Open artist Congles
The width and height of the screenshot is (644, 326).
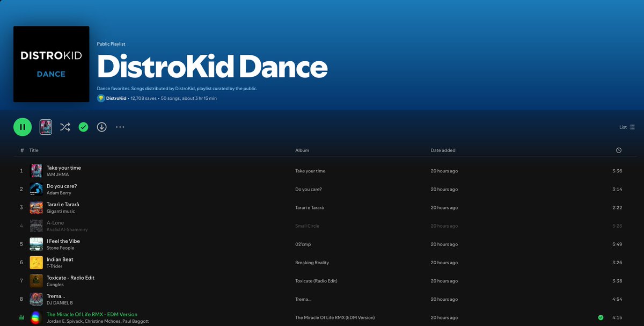[x=55, y=285]
